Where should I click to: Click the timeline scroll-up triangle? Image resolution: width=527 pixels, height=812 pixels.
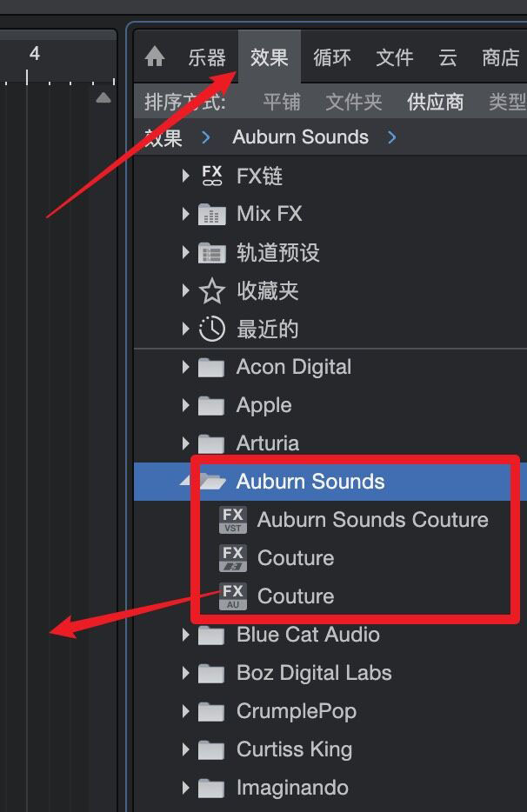103,97
